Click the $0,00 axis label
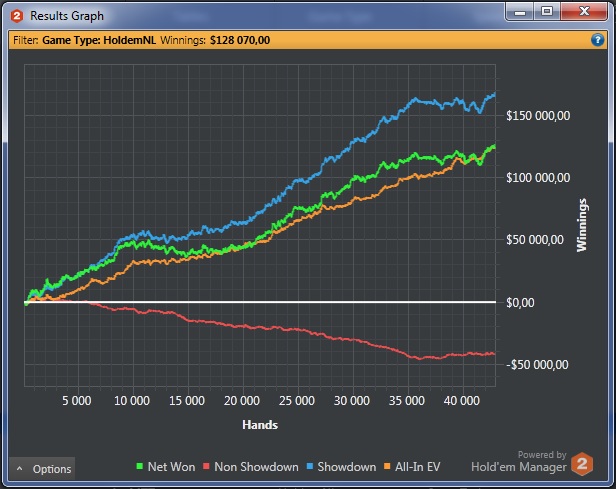The image size is (616, 489). coord(520,302)
